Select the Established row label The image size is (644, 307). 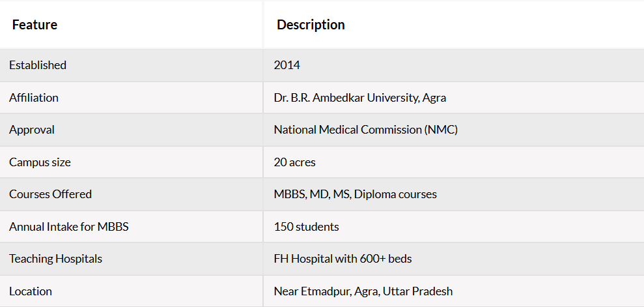(38, 65)
